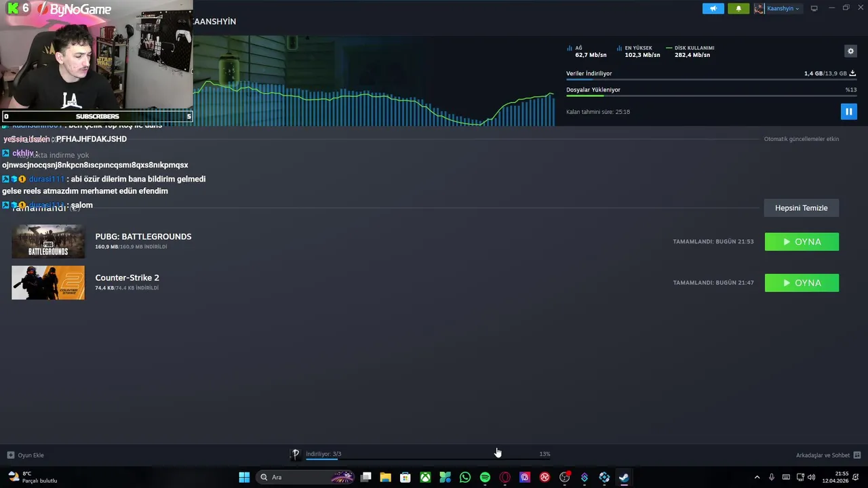Click Oyun Ekle at bottom left
868x488 pixels.
click(x=26, y=455)
